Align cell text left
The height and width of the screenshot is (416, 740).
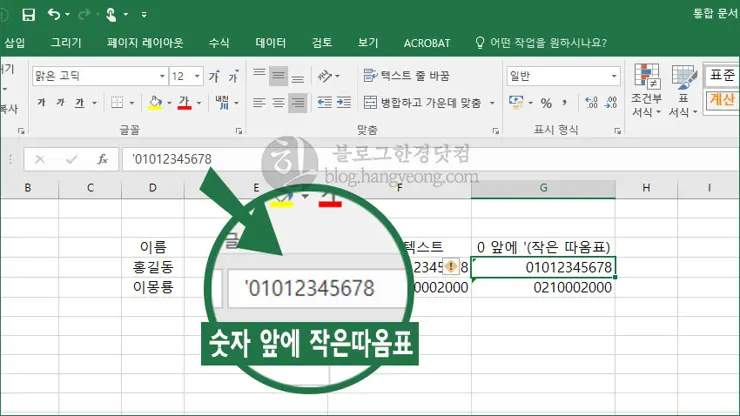(x=259, y=102)
